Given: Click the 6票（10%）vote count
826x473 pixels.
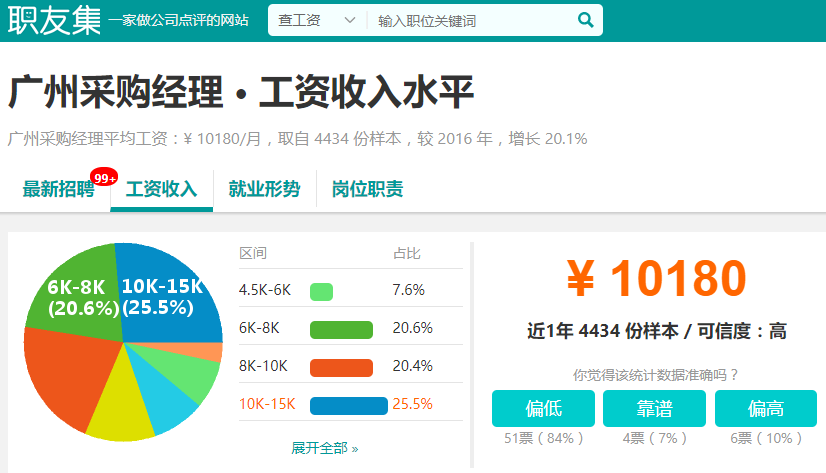Looking at the screenshot, I should (765, 438).
